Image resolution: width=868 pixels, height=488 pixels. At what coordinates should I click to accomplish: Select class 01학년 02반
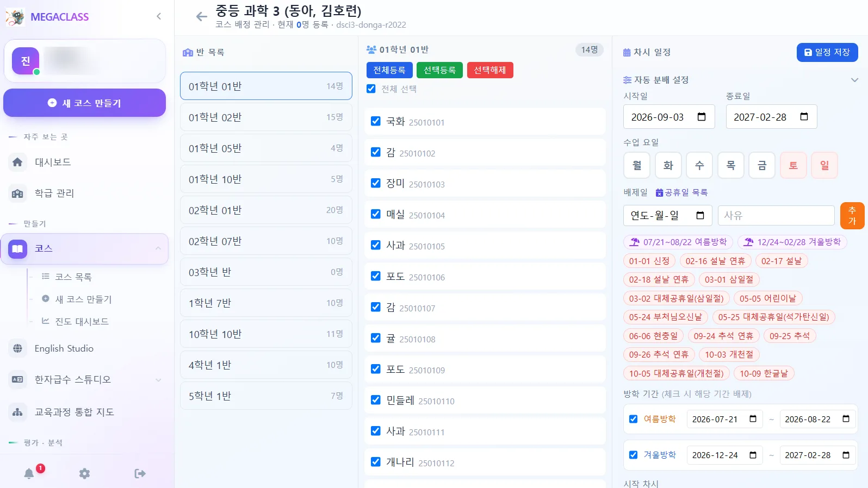(x=266, y=117)
